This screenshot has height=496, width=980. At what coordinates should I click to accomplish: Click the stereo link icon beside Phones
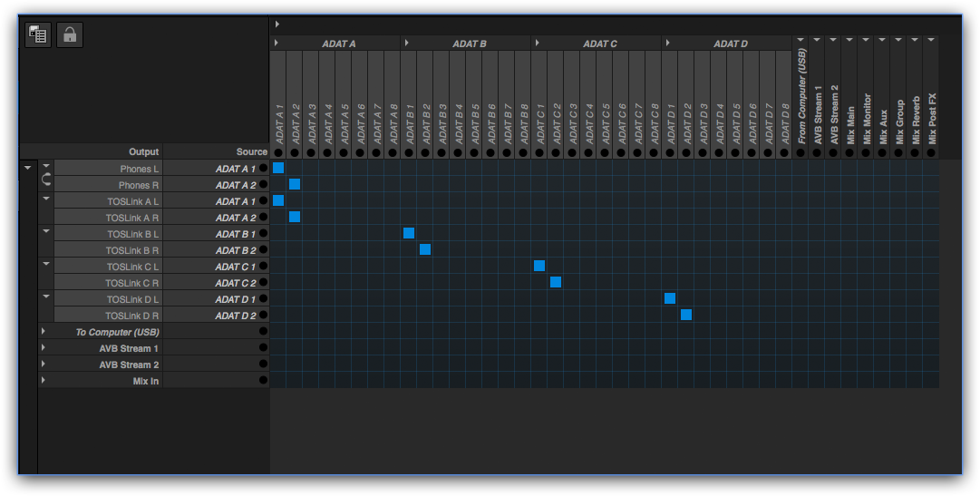coord(46,180)
